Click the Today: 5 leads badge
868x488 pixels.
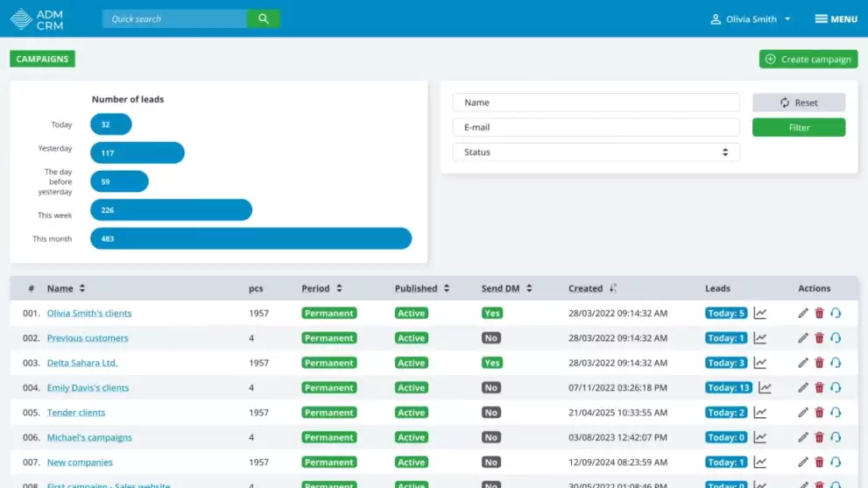tap(726, 313)
